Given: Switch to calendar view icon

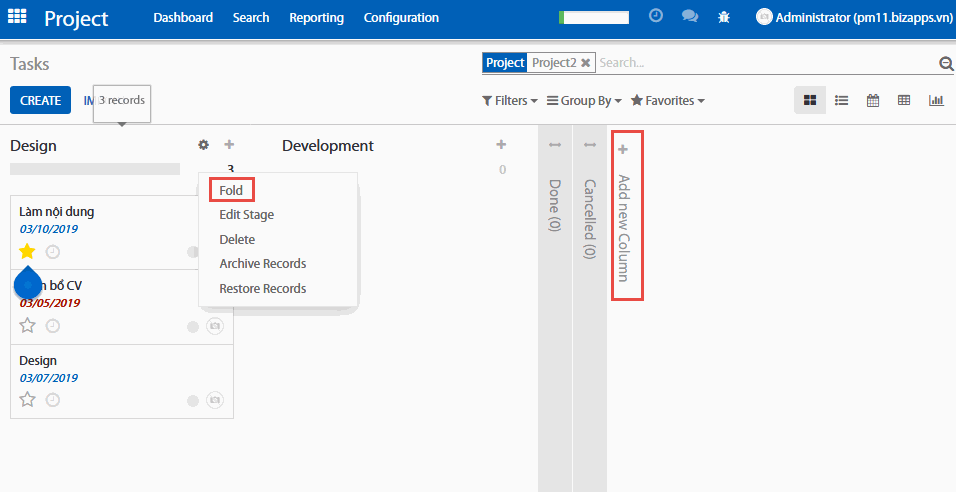Looking at the screenshot, I should click(873, 100).
